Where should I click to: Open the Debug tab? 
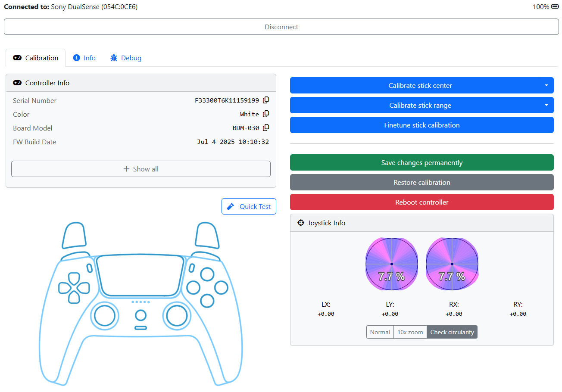click(x=126, y=58)
